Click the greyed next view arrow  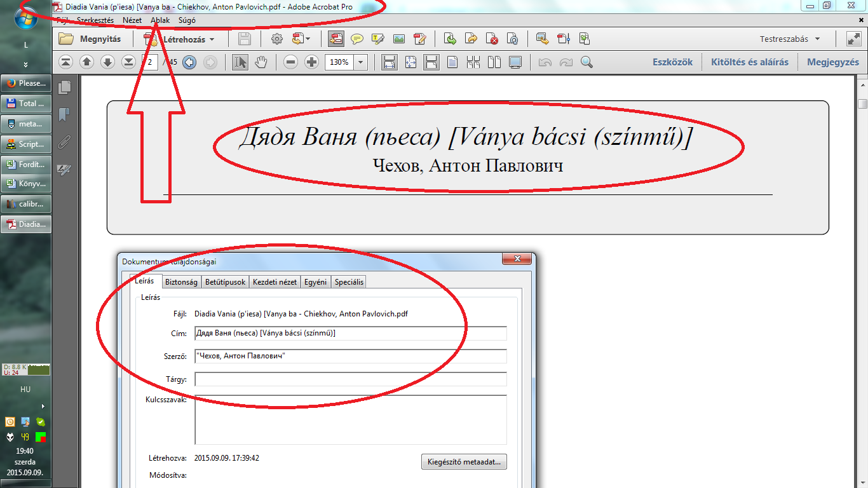(210, 62)
